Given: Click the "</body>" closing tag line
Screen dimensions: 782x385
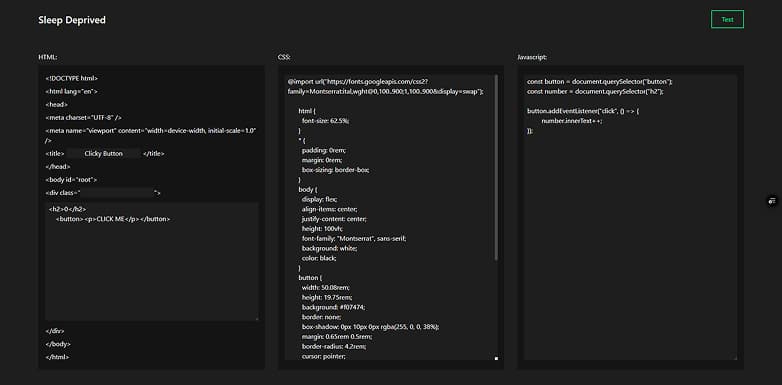Looking at the screenshot, I should pyautogui.click(x=58, y=344).
